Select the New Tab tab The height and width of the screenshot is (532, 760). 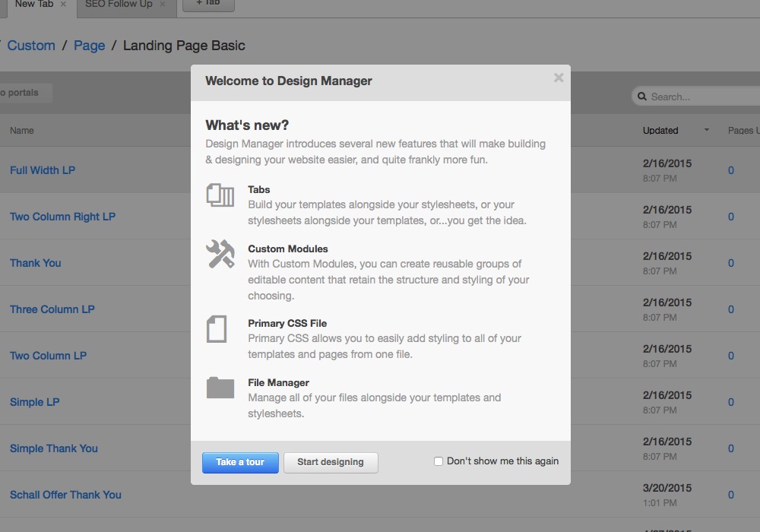(33, 5)
